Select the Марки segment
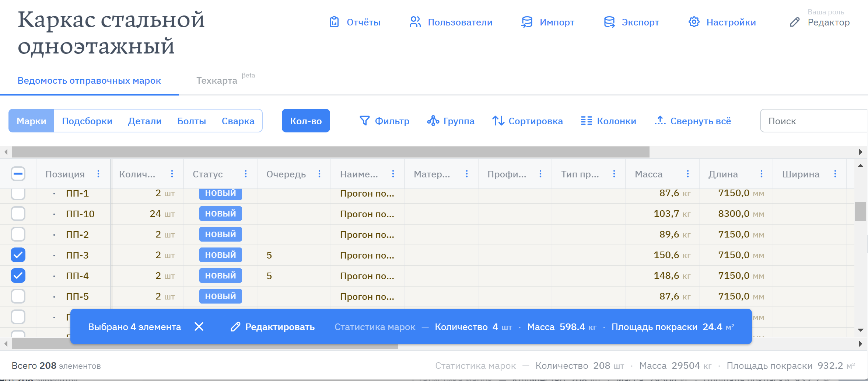The width and height of the screenshot is (868, 381). 31,121
